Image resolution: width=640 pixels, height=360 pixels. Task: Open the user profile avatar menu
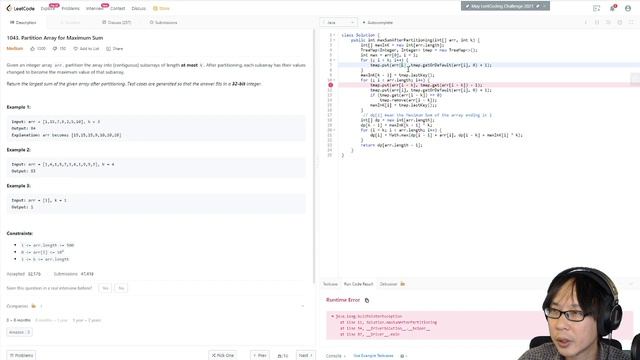[x=628, y=8]
